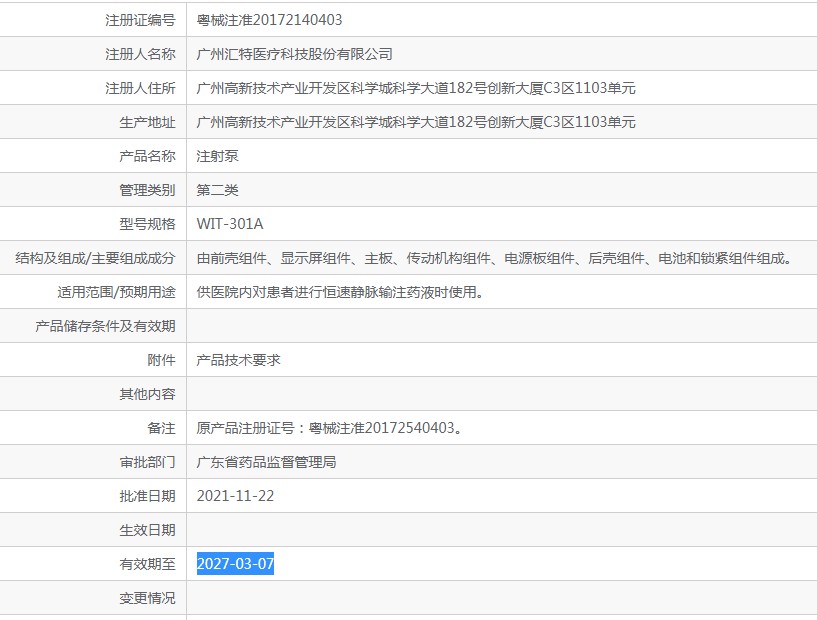This screenshot has height=620, width=817.
Task: Click the label 变更情况
Action: [147, 598]
